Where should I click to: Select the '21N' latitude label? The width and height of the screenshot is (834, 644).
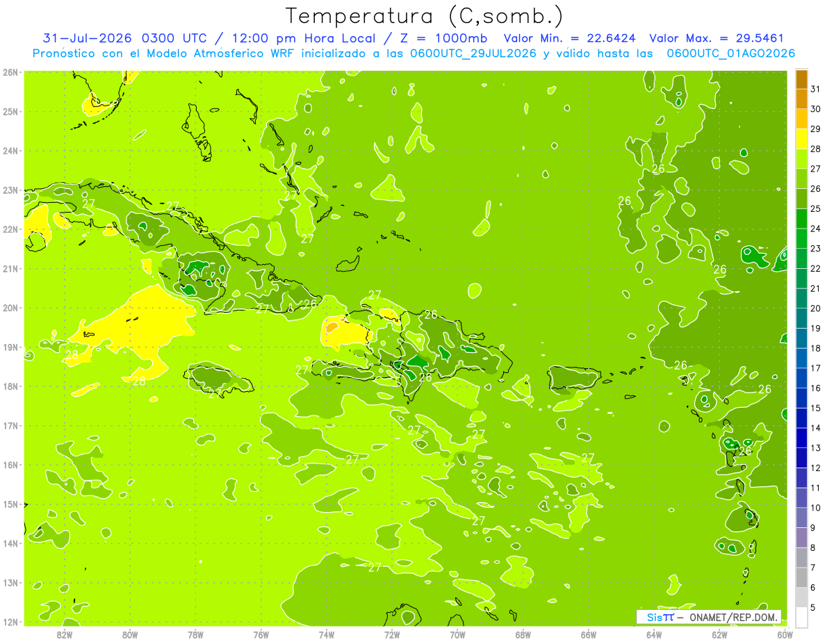(x=10, y=268)
